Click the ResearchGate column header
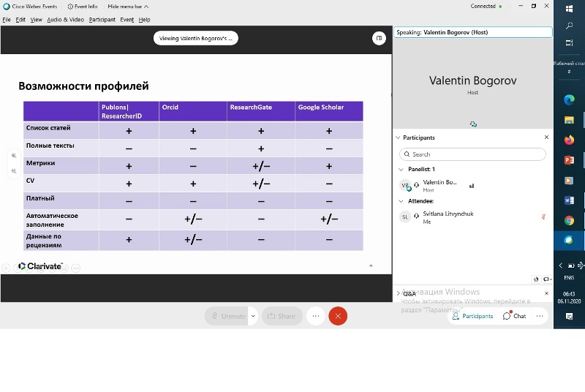The width and height of the screenshot is (585, 392). click(x=261, y=111)
